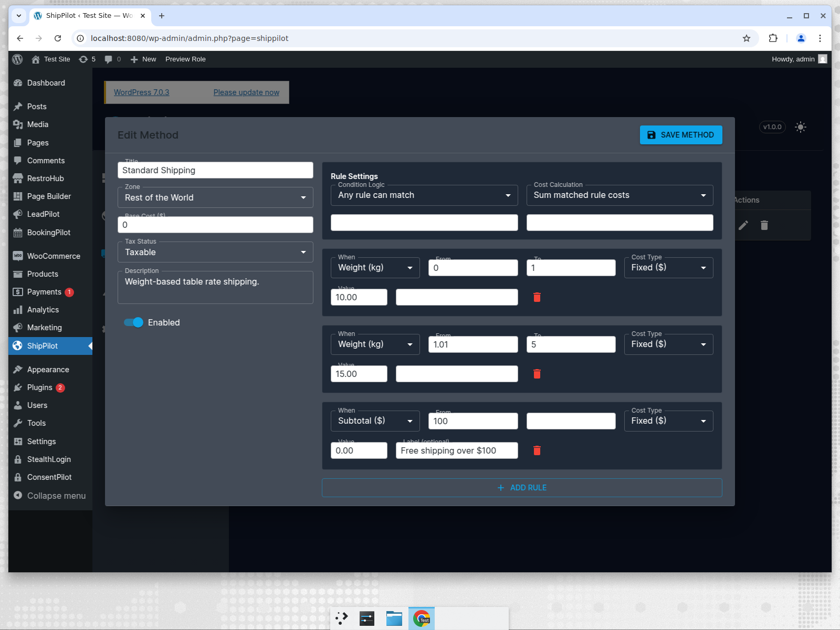
Task: Open the ShipPilot menu item
Action: pyautogui.click(x=50, y=346)
